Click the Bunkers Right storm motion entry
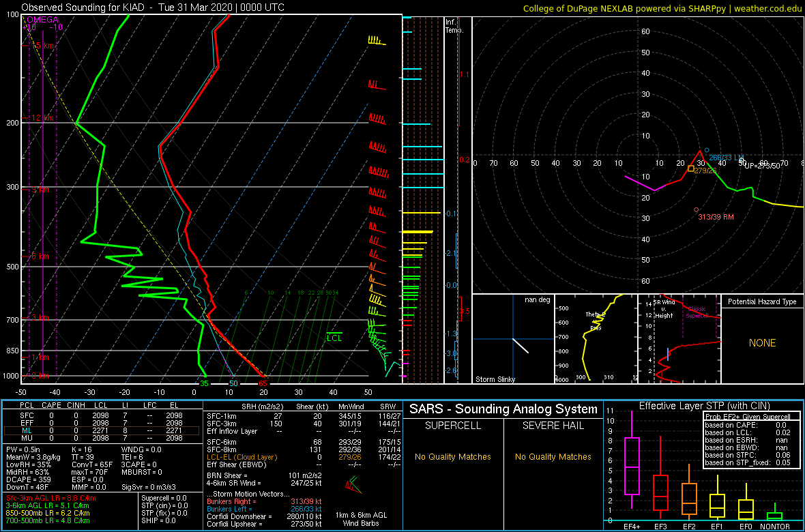This screenshot has height=532, width=805. [x=265, y=501]
